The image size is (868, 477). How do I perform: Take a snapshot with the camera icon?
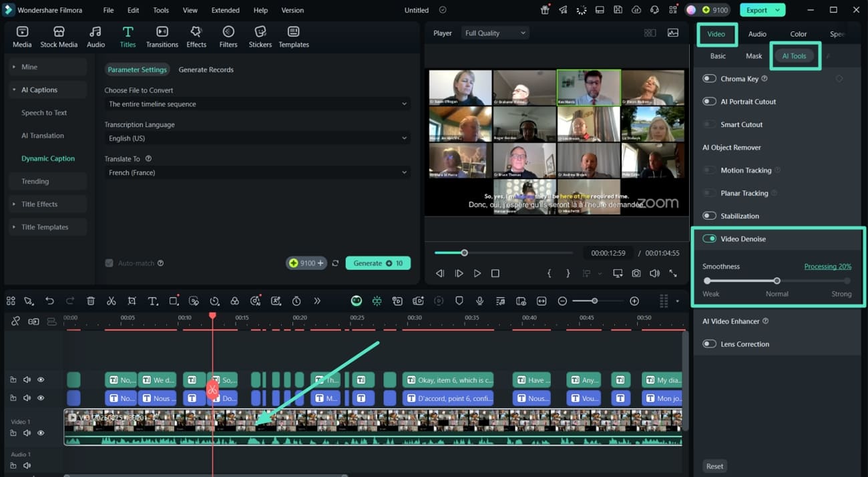click(636, 273)
